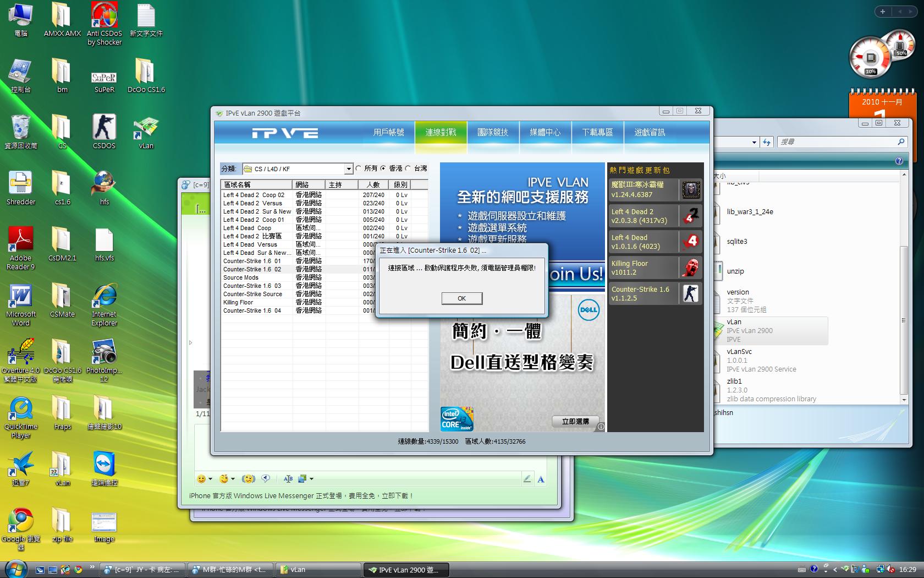Click the 立即選購 button on Dell ad
The height and width of the screenshot is (578, 924).
tap(575, 421)
